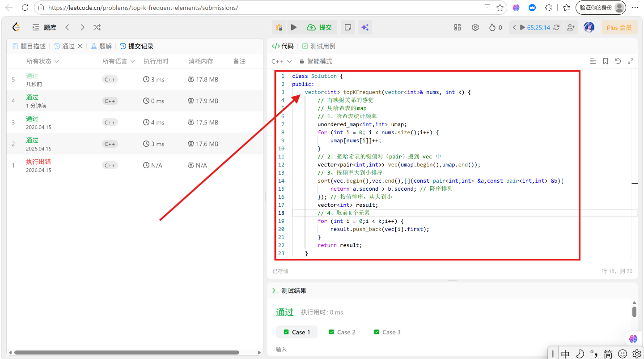The image size is (644, 359).
Task: Select the Case 1 tab
Action: point(297,332)
